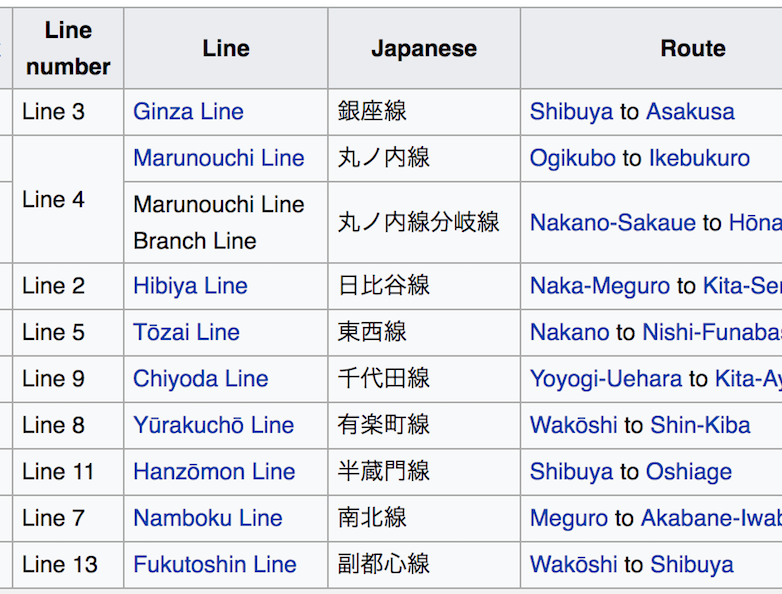The image size is (782, 594).
Task: Open the Shin-Kiba station link
Action: (700, 425)
